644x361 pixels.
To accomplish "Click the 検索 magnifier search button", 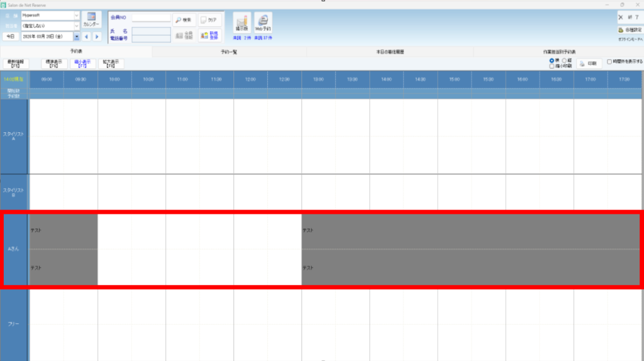I will pyautogui.click(x=184, y=19).
